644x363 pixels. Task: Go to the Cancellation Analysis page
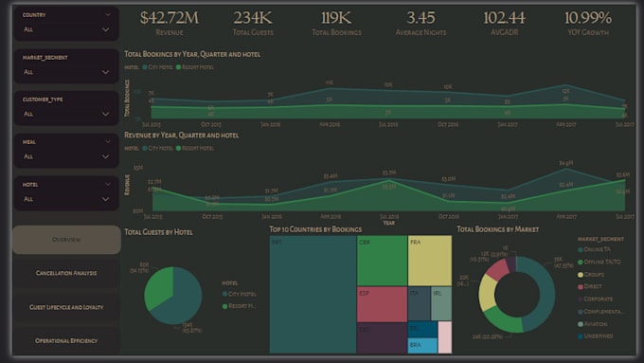pyautogui.click(x=66, y=273)
